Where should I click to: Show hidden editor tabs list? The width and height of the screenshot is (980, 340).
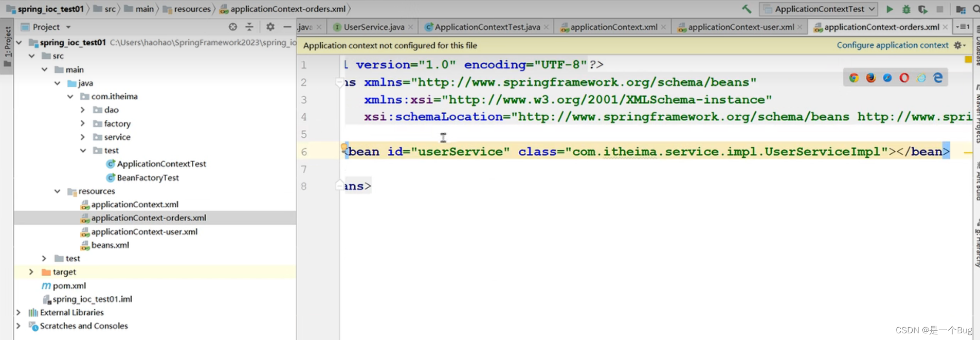(963, 27)
